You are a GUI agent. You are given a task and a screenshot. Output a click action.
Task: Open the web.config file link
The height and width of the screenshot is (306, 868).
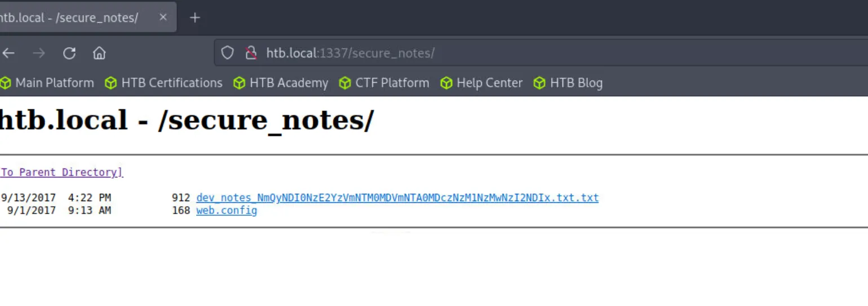pyautogui.click(x=227, y=211)
